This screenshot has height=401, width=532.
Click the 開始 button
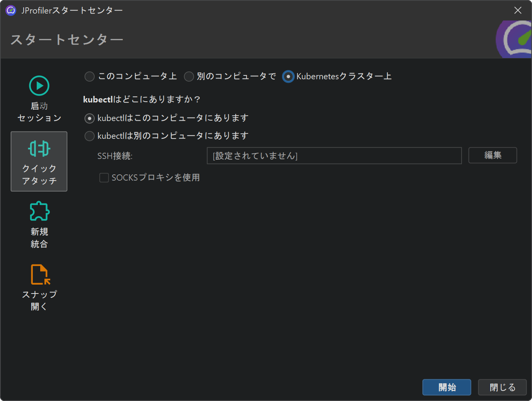447,387
